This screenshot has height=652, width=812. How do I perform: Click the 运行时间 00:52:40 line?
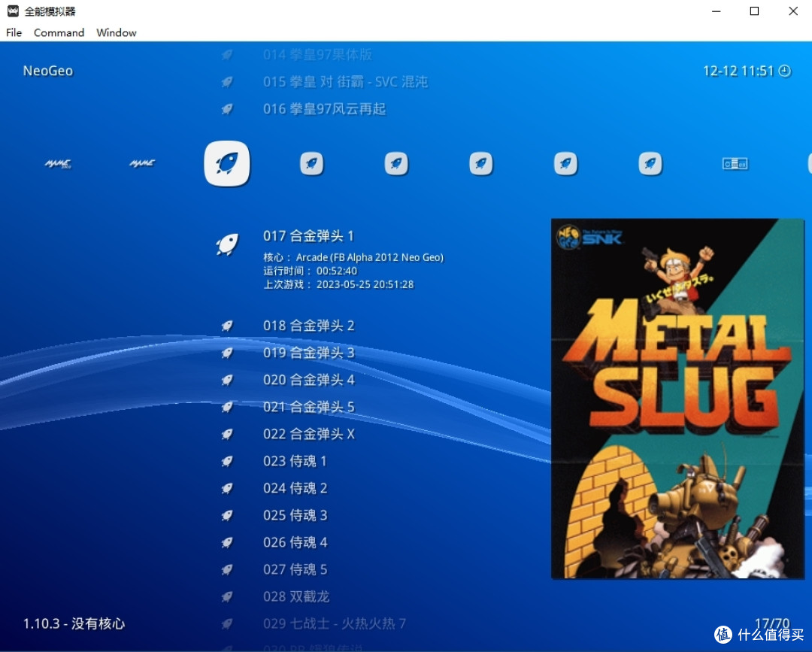click(x=311, y=271)
